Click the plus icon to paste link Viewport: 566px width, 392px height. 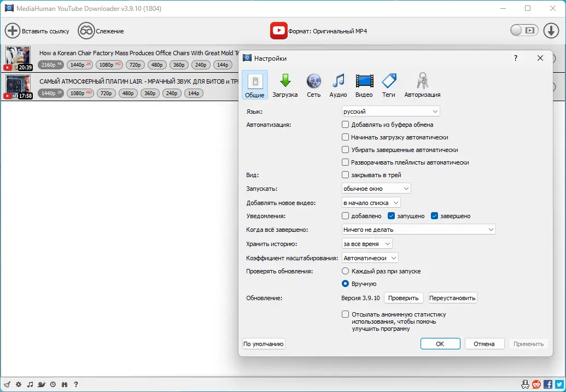coord(12,31)
